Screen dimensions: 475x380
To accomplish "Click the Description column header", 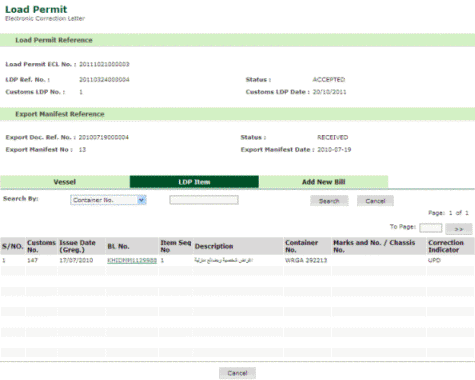I will 238,246.
